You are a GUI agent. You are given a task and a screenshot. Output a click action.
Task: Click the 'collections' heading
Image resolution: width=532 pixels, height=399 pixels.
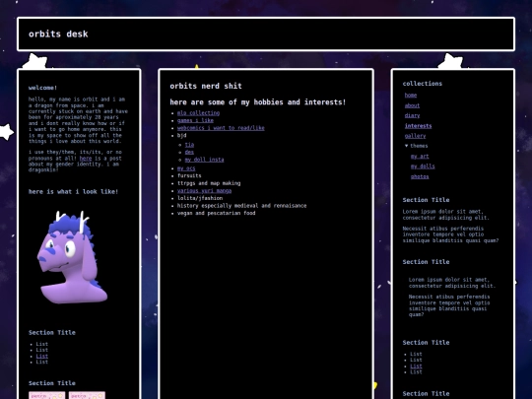pos(423,84)
